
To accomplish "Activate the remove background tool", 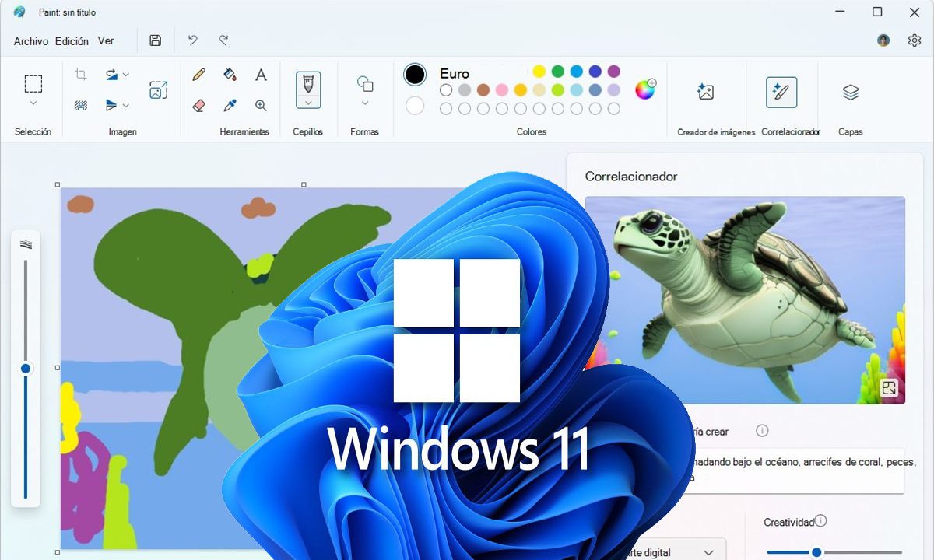I will [x=81, y=105].
